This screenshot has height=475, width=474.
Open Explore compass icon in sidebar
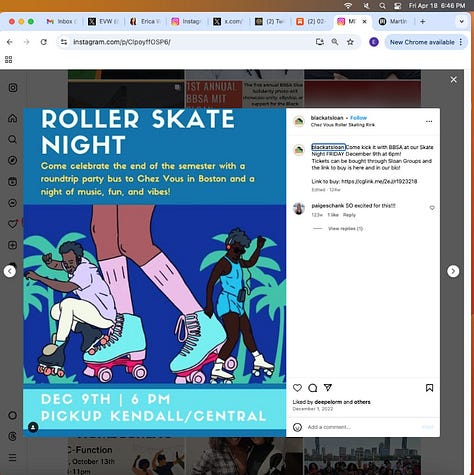pos(13,160)
